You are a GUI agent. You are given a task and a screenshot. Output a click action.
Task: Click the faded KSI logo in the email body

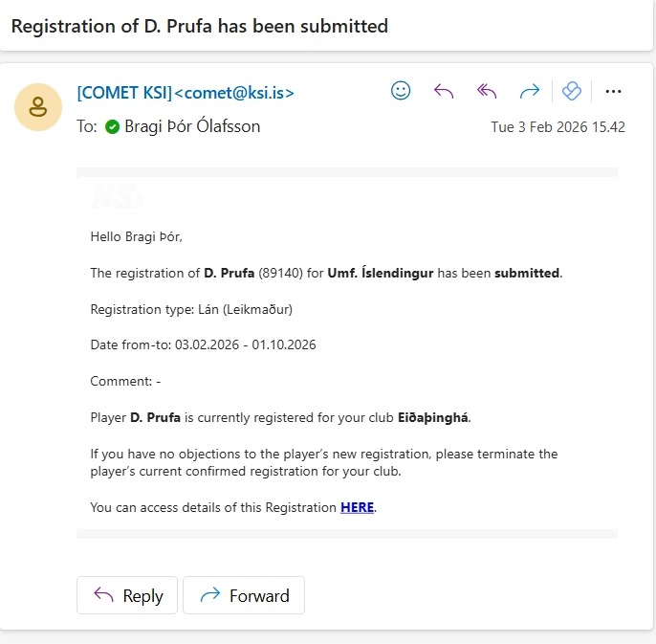pyautogui.click(x=119, y=198)
